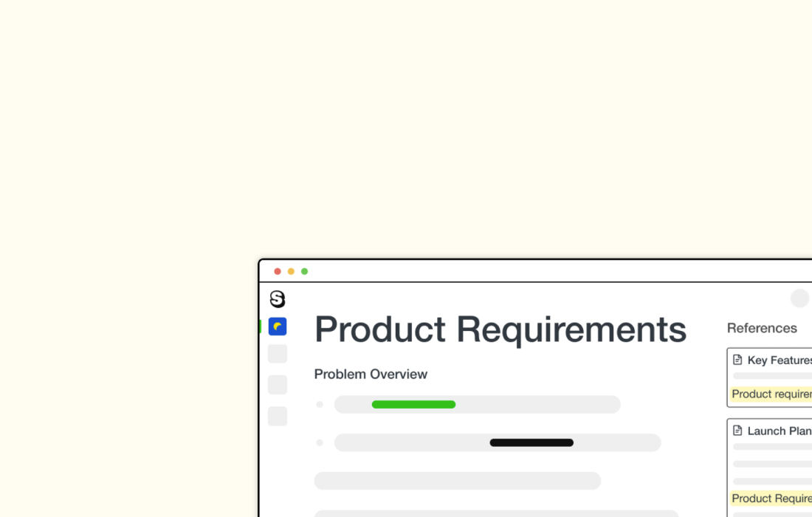Select the Problem Overview heading
The height and width of the screenshot is (517, 812).
371,374
